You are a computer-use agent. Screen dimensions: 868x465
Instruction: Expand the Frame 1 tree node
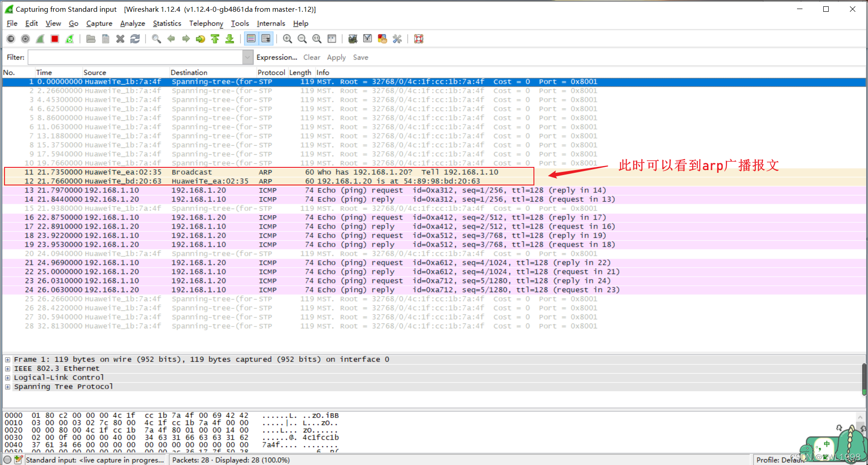tap(8, 360)
